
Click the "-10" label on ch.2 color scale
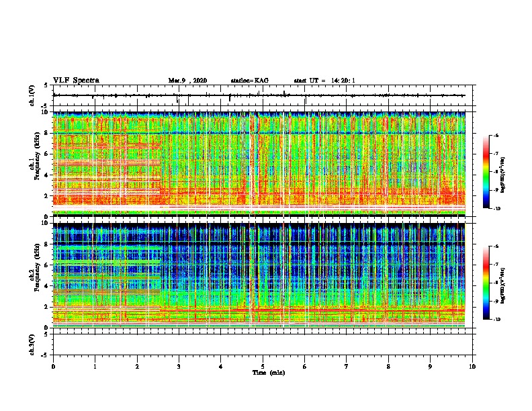(496, 320)
